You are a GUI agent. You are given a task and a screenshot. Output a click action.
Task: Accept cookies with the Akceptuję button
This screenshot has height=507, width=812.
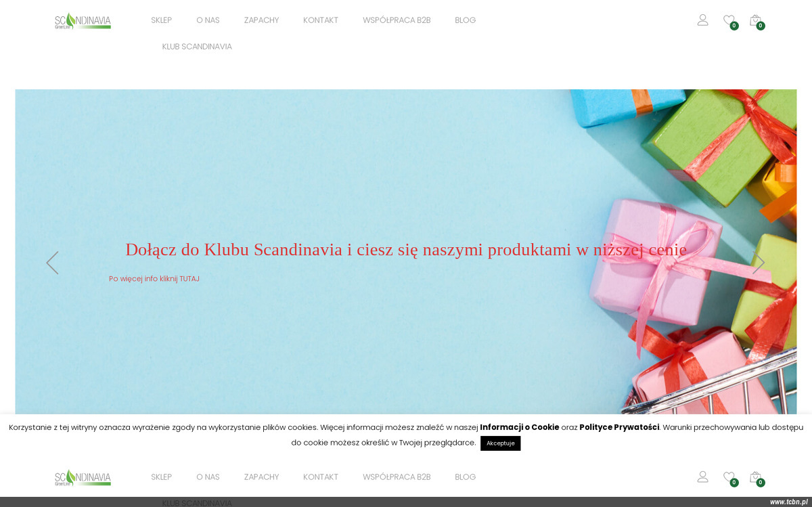[x=501, y=443]
